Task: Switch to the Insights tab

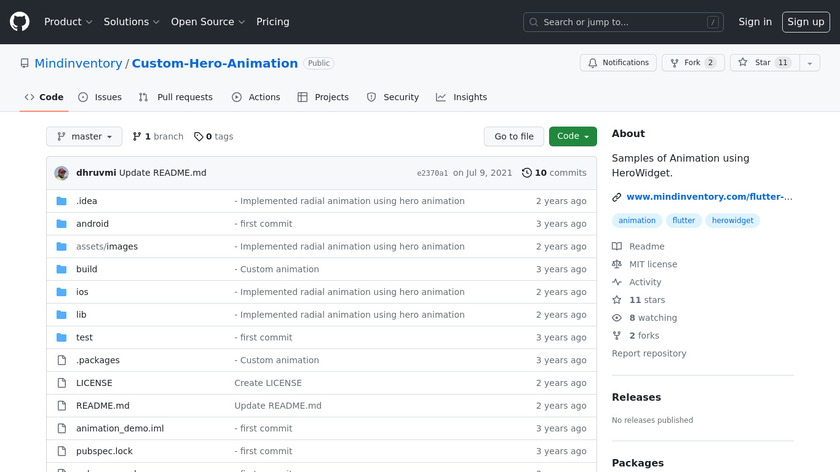Action: (x=461, y=97)
